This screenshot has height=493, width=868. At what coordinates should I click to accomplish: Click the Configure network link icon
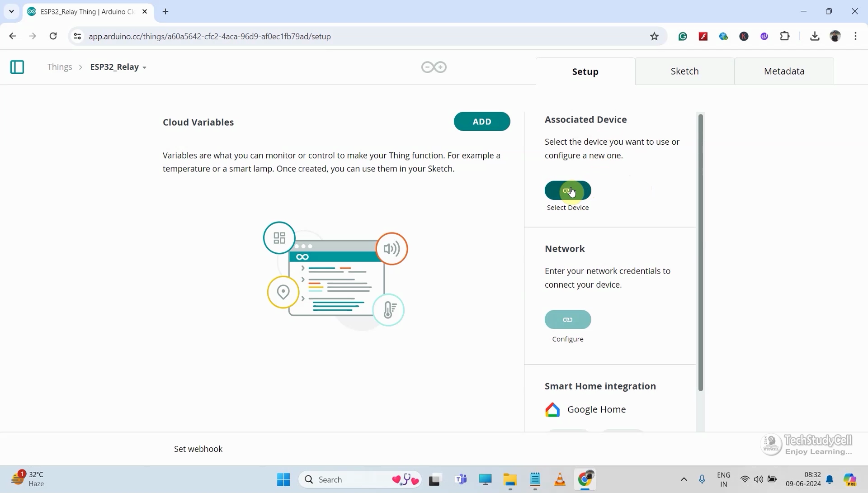pyautogui.click(x=567, y=319)
